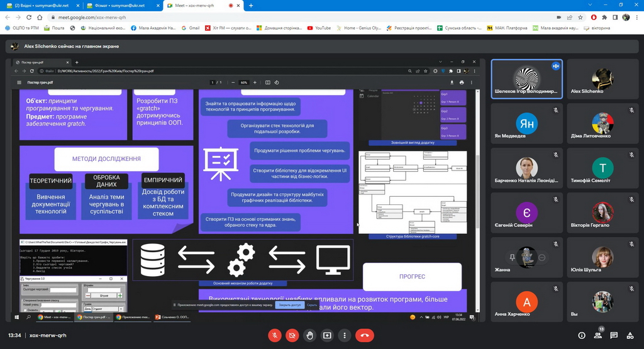This screenshot has width=644, height=349.
Task: Open Meet's three-dot more options menu
Action: tap(345, 336)
